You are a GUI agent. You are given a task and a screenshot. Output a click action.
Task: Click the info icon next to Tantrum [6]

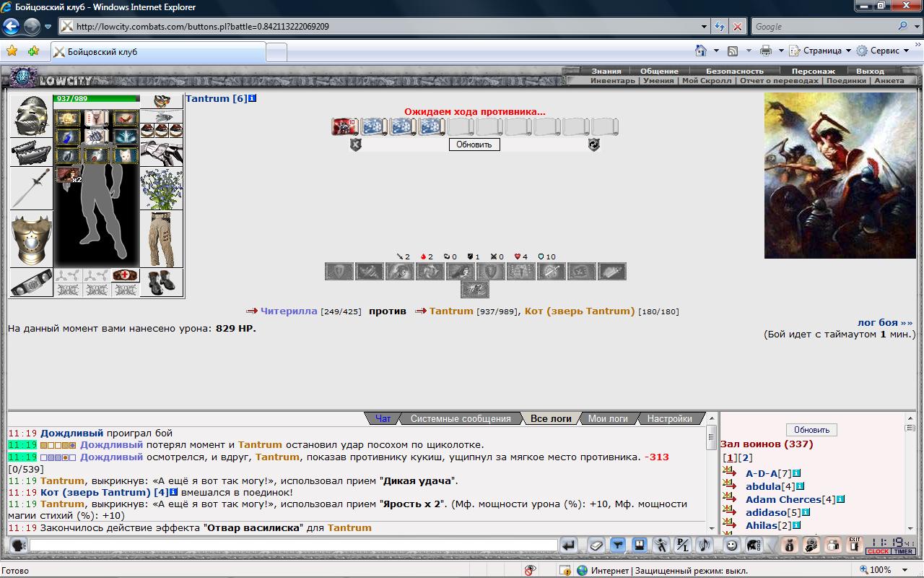[x=253, y=98]
